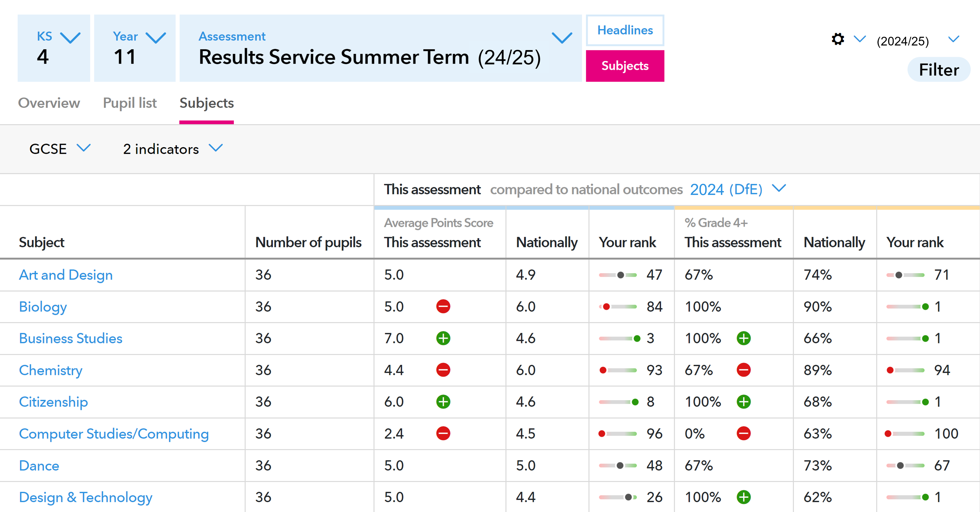
Task: Click Grade 4+ rank bar for Biology
Action: 908,306
